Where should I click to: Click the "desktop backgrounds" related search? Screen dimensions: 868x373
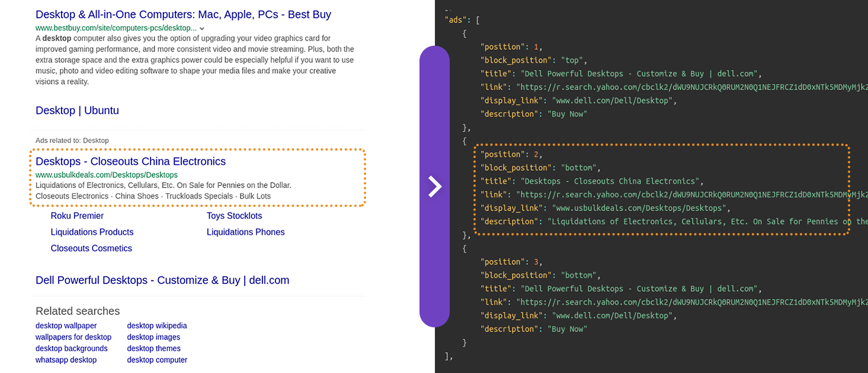click(x=71, y=348)
